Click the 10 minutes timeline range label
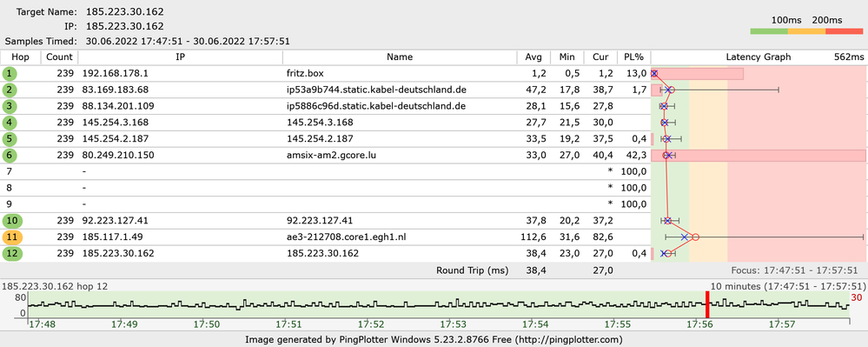868x347 pixels. (787, 287)
